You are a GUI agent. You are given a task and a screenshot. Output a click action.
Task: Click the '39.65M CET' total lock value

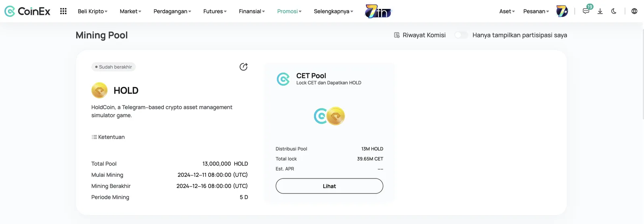[370, 159]
